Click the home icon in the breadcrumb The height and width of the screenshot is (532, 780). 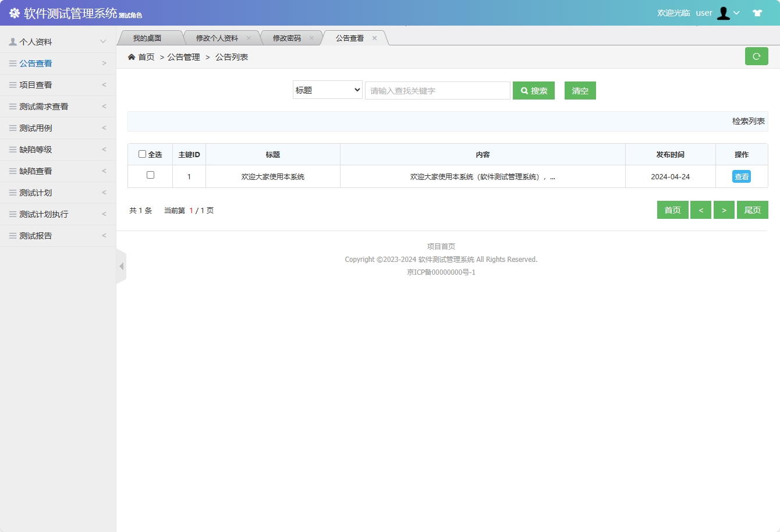(132, 56)
